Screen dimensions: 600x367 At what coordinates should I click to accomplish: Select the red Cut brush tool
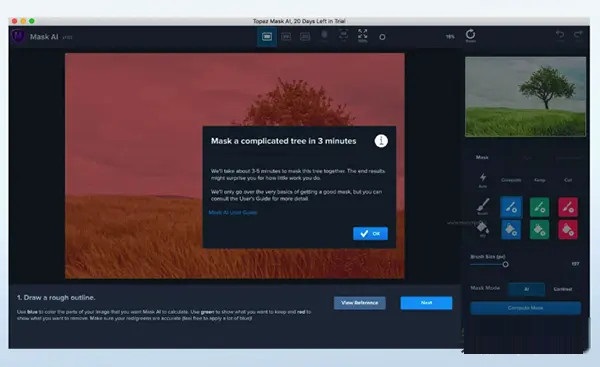(568, 207)
